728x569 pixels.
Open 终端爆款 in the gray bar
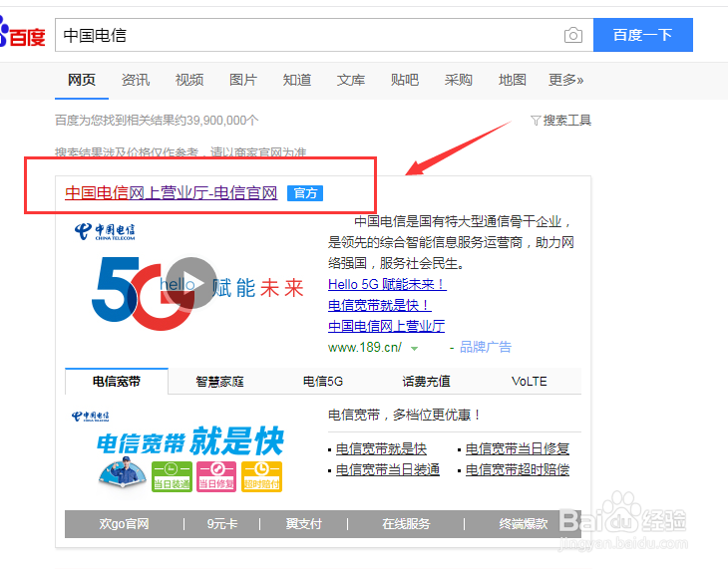[524, 524]
